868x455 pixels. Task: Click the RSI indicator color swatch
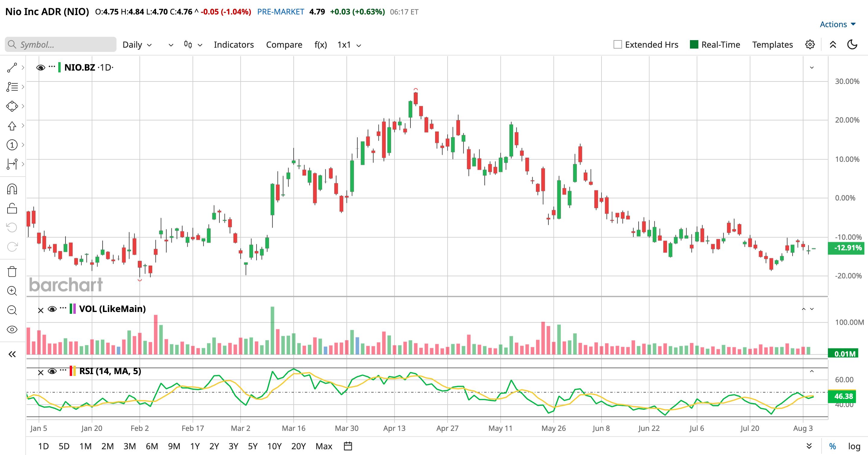coord(73,371)
